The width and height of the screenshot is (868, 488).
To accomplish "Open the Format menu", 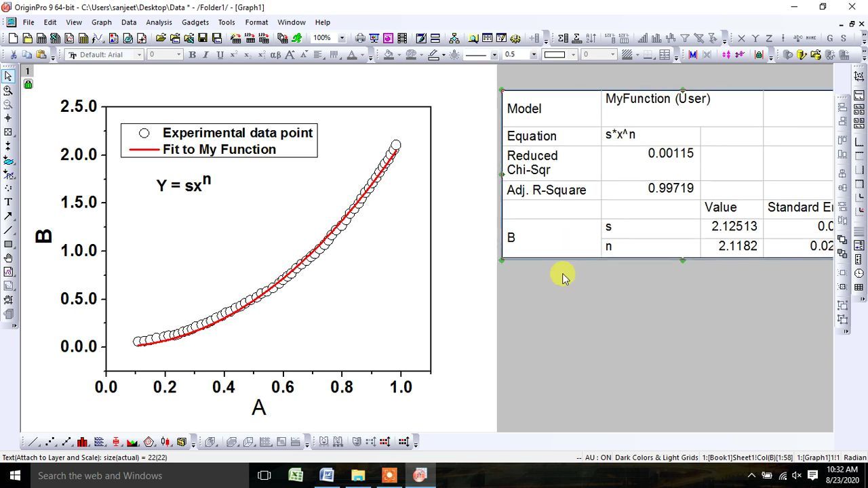I will coord(256,22).
